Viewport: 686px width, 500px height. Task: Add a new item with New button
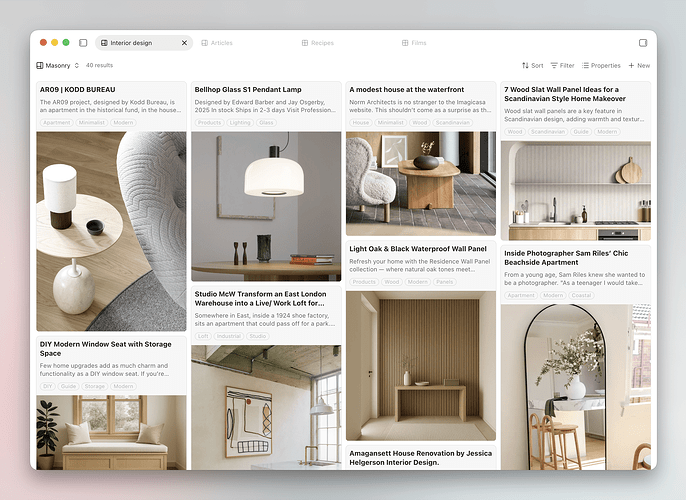pos(639,65)
